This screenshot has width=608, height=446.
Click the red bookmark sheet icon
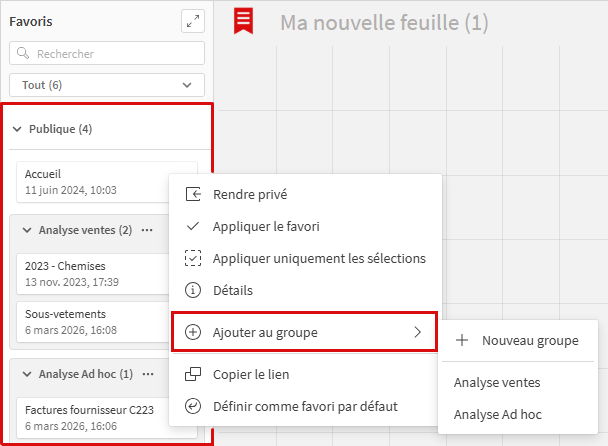[x=244, y=21]
